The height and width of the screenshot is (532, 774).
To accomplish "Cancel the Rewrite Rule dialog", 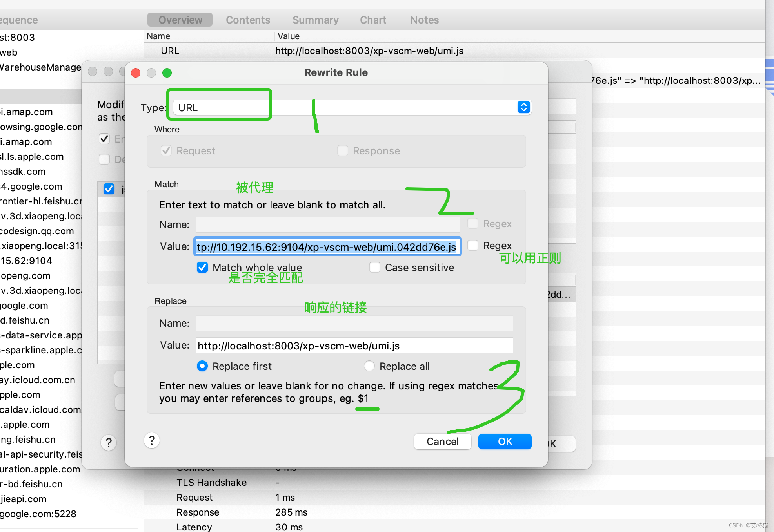I will pos(442,442).
